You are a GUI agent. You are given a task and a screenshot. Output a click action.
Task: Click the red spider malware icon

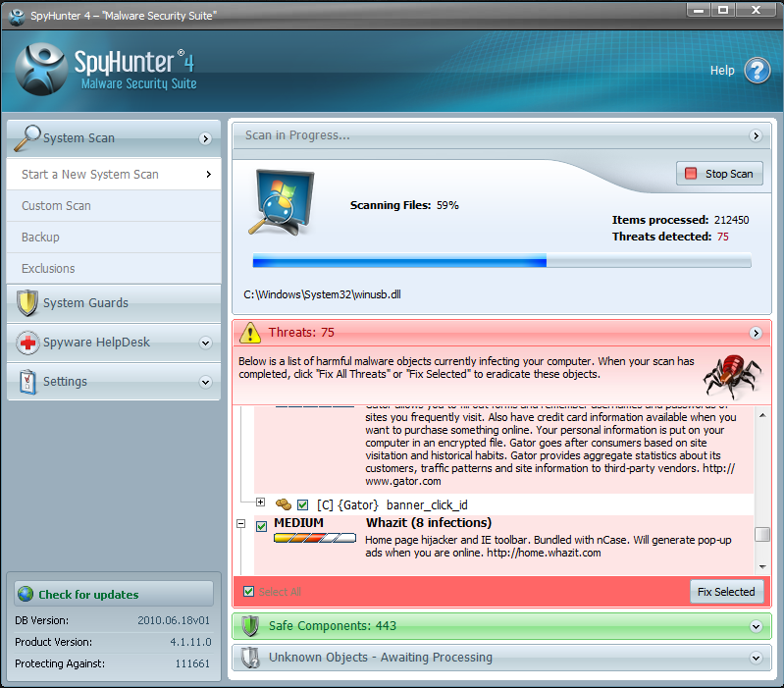coord(733,376)
